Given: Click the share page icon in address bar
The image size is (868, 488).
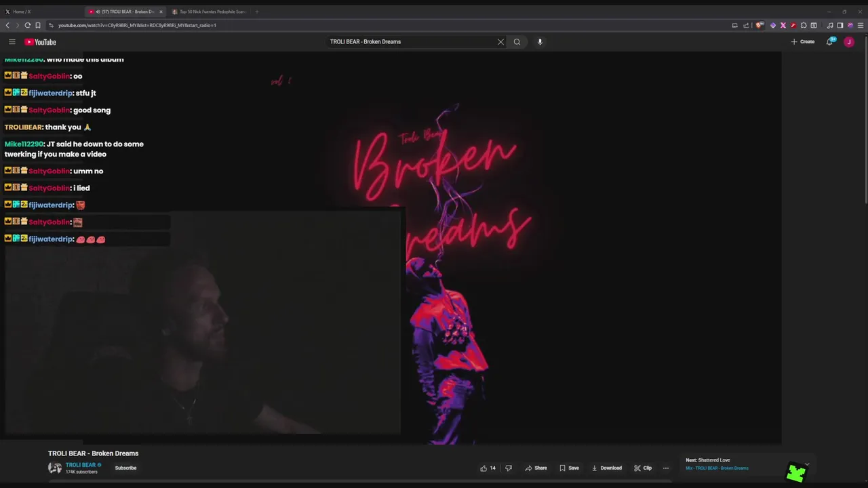Looking at the screenshot, I should click(746, 25).
